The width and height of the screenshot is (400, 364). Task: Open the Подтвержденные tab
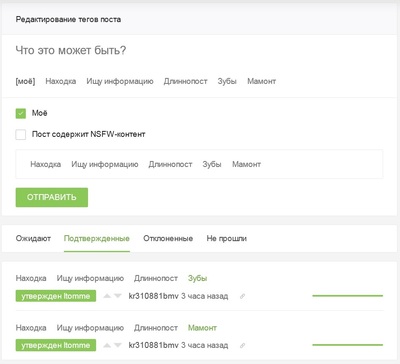tap(97, 238)
